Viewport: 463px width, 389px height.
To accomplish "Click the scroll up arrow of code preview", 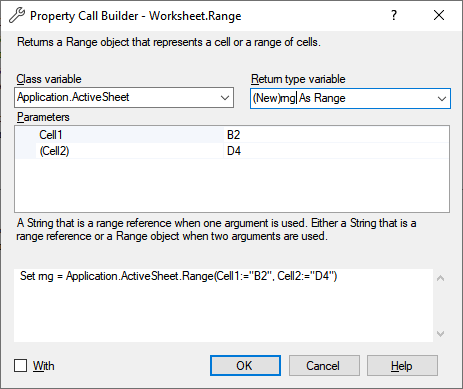I will [440, 278].
